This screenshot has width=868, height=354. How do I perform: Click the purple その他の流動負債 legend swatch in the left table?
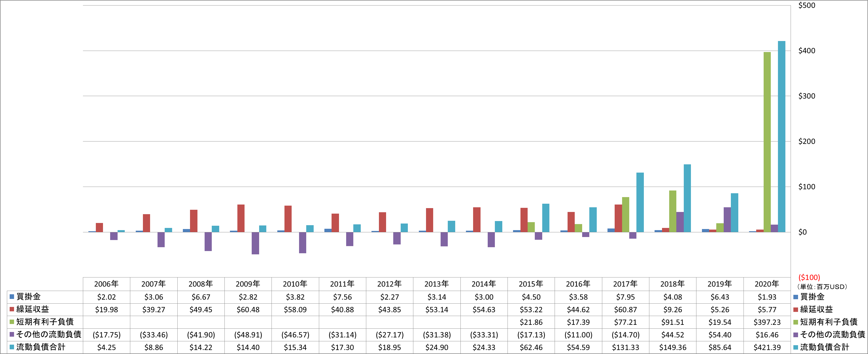pyautogui.click(x=12, y=334)
